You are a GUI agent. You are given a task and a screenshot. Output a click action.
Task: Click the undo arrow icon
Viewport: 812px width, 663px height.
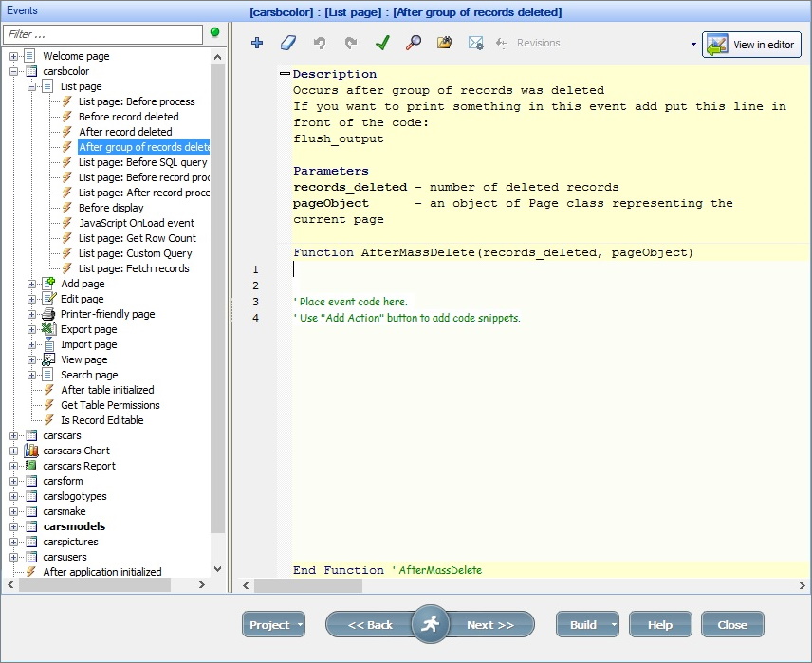[320, 43]
